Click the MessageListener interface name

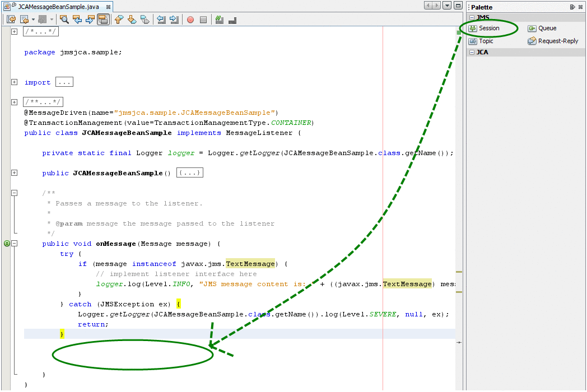(x=259, y=133)
